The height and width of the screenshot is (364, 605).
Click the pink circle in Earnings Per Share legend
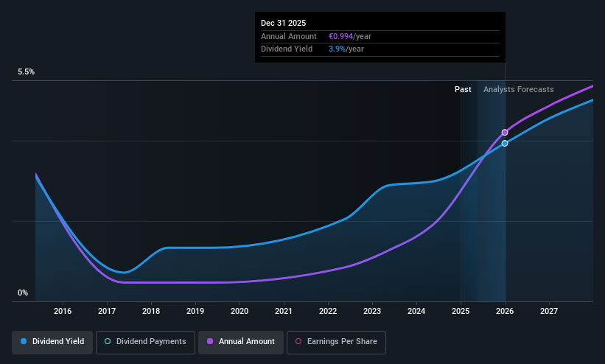coord(298,341)
